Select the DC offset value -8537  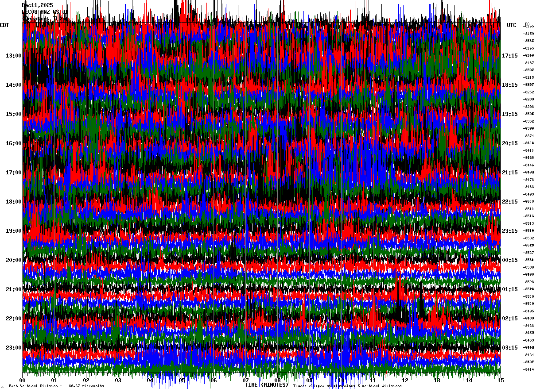coord(529,253)
